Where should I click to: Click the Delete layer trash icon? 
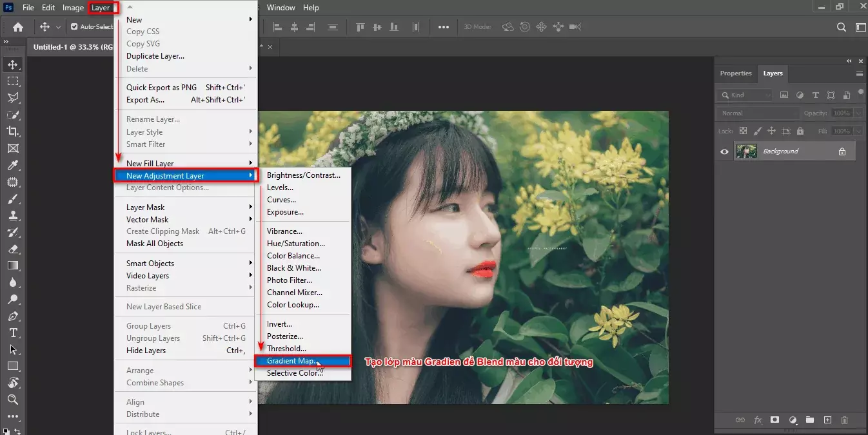click(x=845, y=420)
